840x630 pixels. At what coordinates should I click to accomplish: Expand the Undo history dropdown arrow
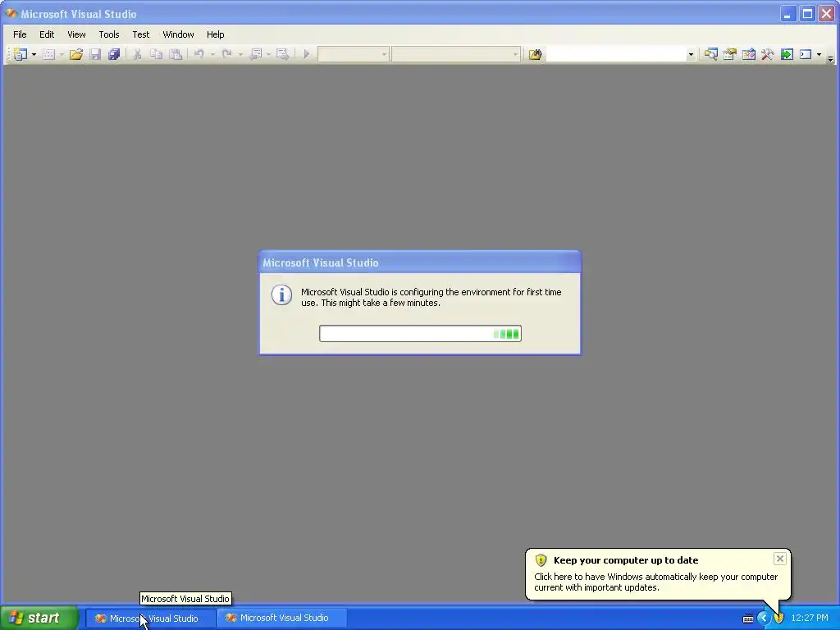[x=212, y=54]
